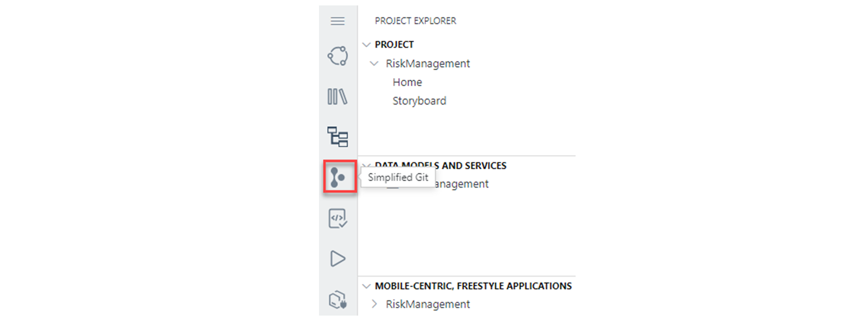Click the Mobile-Centric, Freestyle Applications header text
Viewport: 868px width, 321px height.
[x=473, y=286]
